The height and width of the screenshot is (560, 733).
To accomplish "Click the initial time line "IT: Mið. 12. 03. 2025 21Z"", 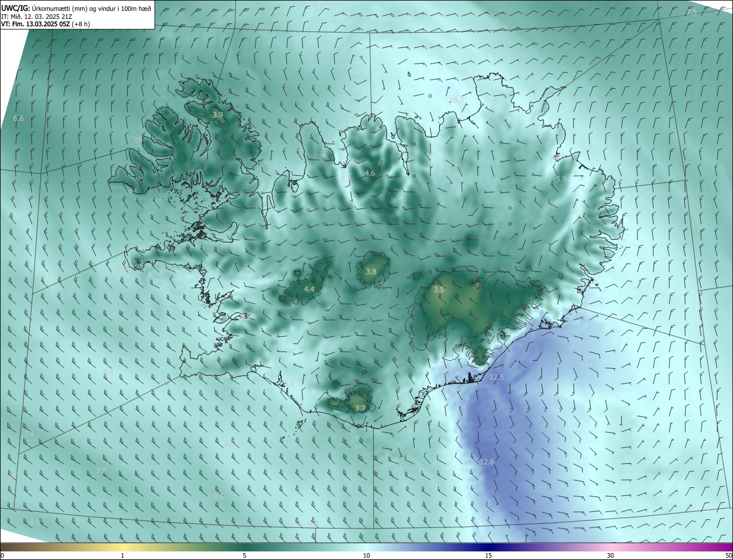I will [37, 17].
